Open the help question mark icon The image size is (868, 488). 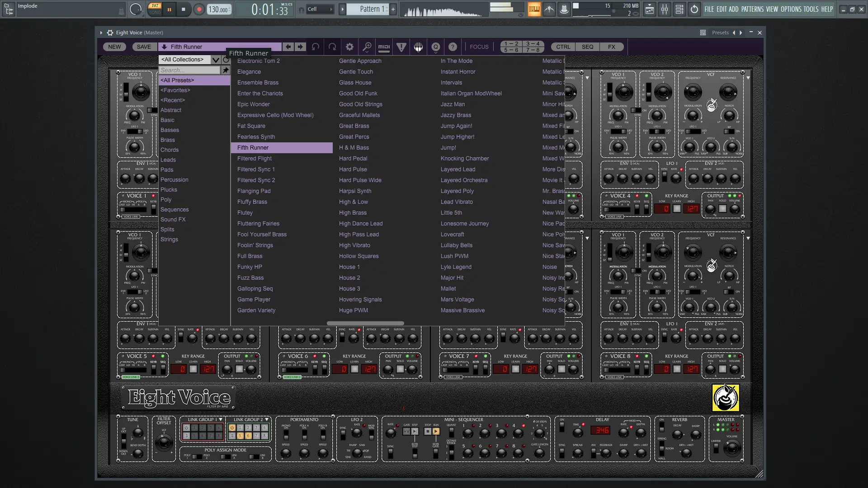[x=453, y=47]
